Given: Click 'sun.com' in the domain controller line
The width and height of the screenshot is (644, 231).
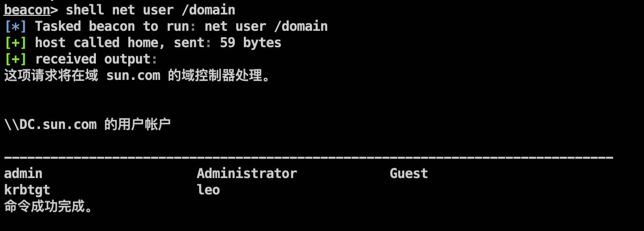Looking at the screenshot, I should pyautogui.click(x=133, y=76).
